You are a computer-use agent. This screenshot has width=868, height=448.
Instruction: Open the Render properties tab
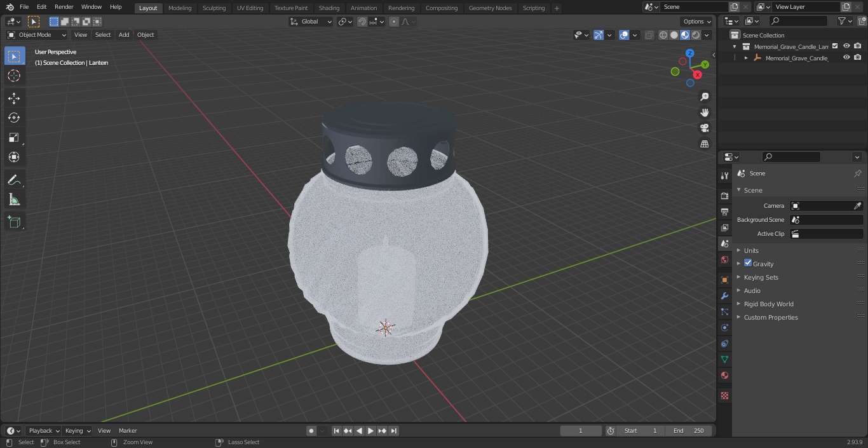click(724, 196)
